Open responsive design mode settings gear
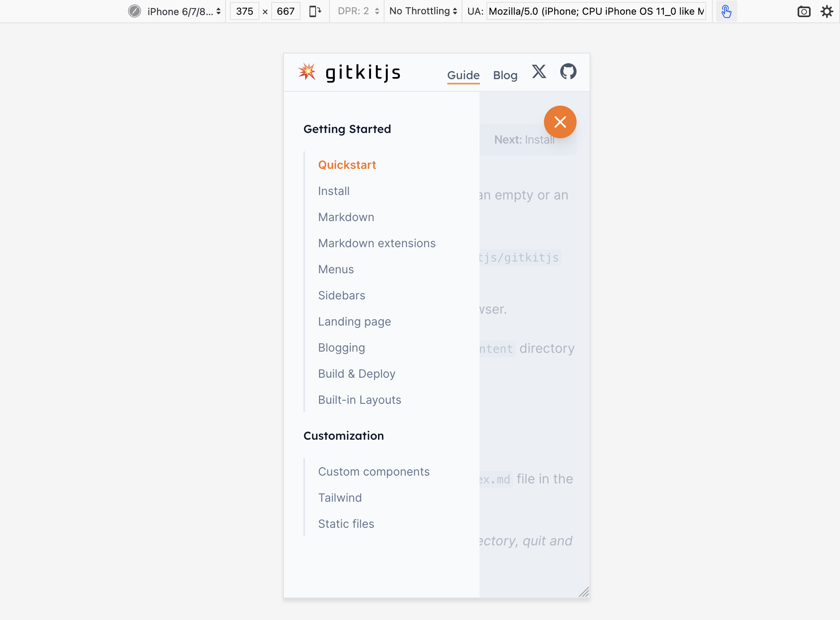 click(x=827, y=11)
